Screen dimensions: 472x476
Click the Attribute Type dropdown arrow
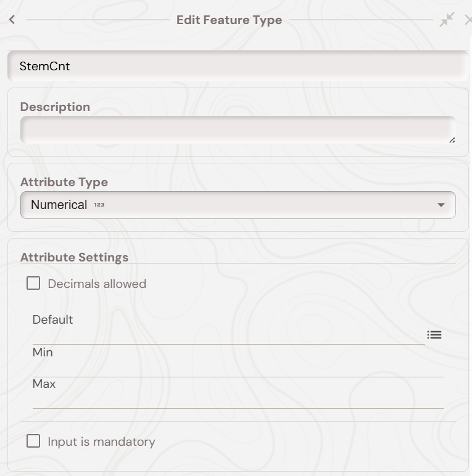point(441,205)
